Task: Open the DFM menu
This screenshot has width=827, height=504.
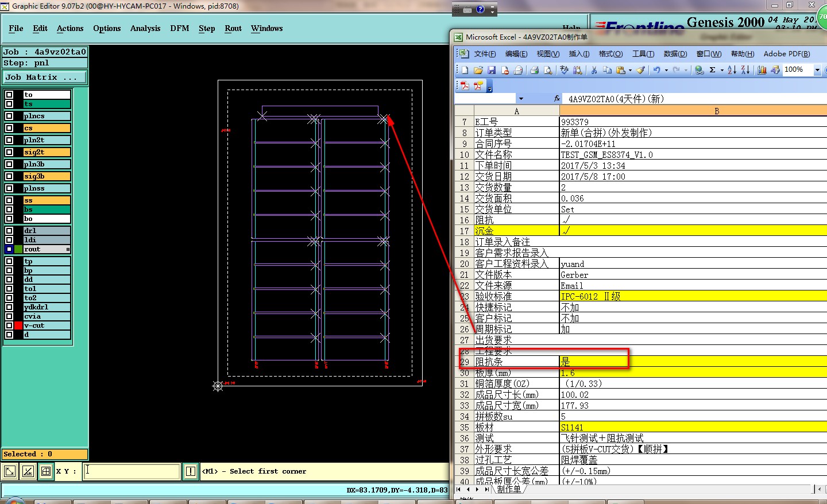Action: pos(179,28)
